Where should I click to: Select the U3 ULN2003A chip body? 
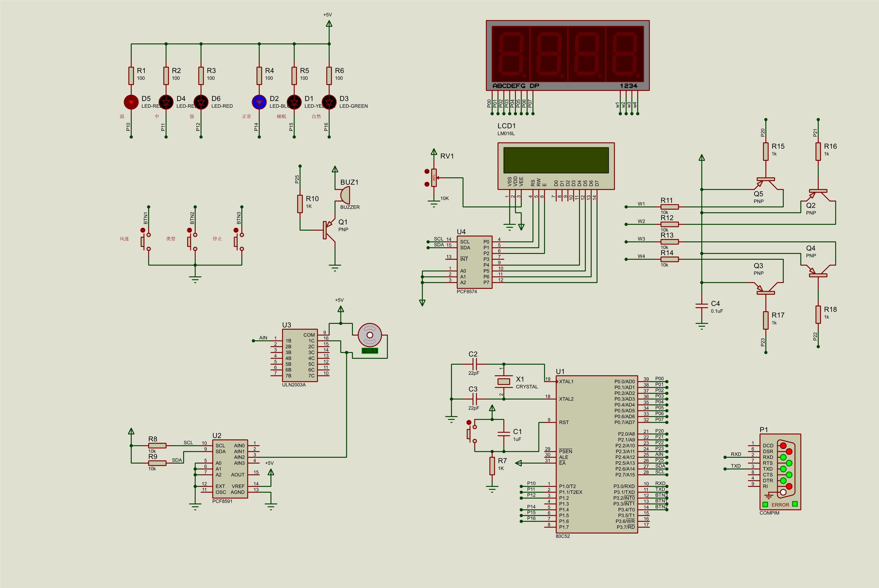click(300, 355)
